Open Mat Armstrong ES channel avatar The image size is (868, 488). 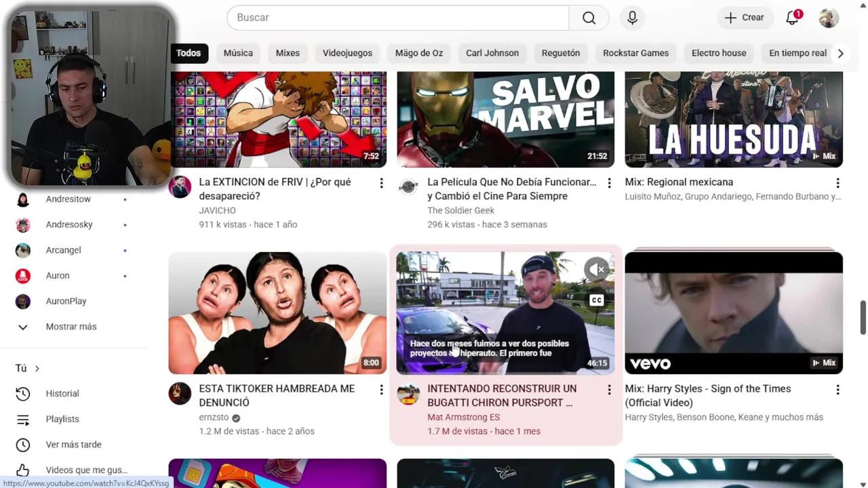coord(408,393)
